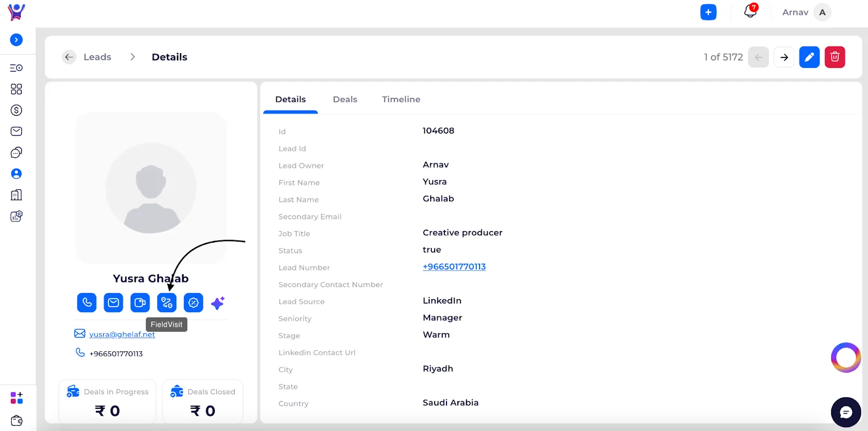
Task: Click the blue plus quick-add button
Action: point(709,12)
